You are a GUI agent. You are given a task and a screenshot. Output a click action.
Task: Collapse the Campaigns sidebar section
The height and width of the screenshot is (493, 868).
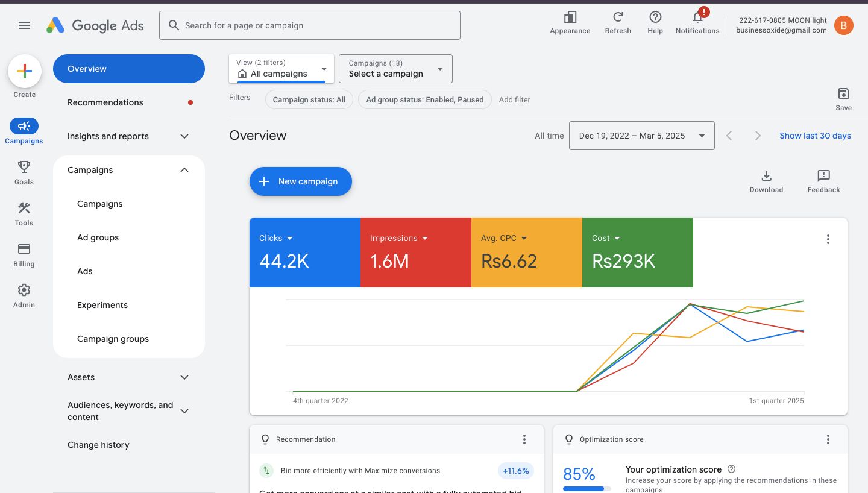[x=184, y=170]
